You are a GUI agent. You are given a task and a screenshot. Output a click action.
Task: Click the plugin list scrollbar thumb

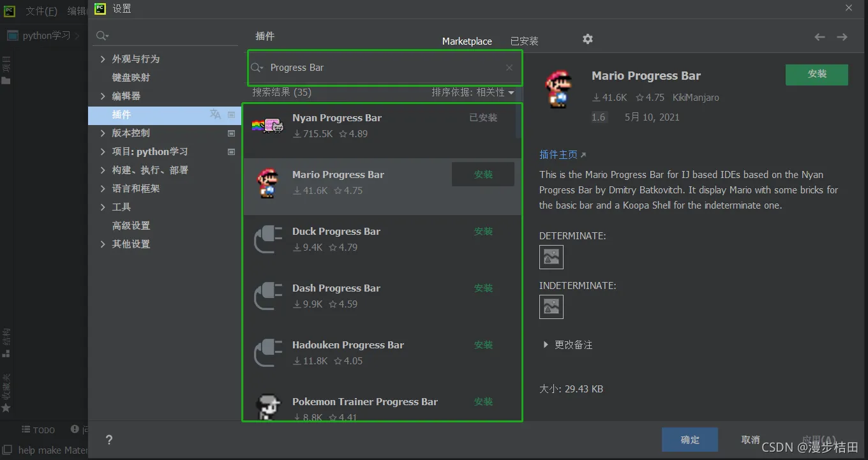(518, 121)
